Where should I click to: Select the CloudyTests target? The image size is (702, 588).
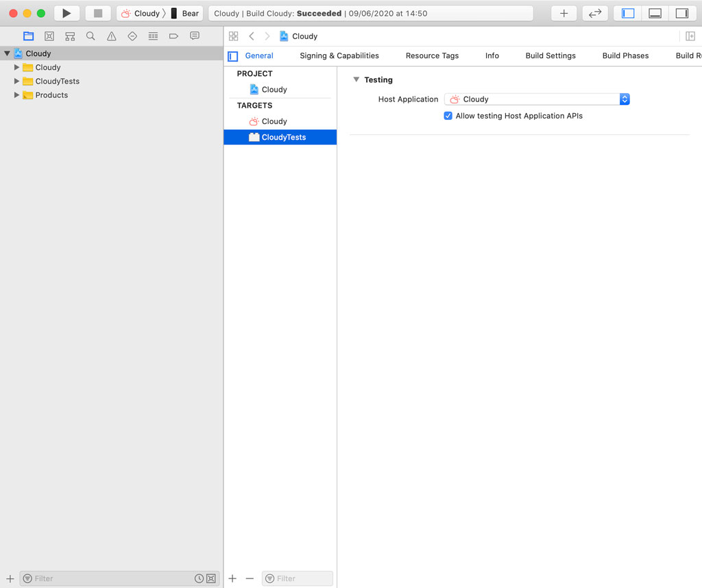click(x=280, y=137)
